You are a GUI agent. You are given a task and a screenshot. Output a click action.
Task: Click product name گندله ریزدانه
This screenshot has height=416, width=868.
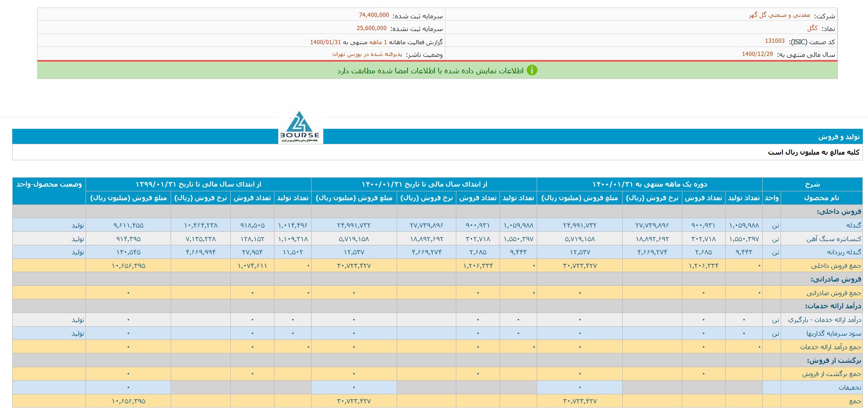point(844,252)
